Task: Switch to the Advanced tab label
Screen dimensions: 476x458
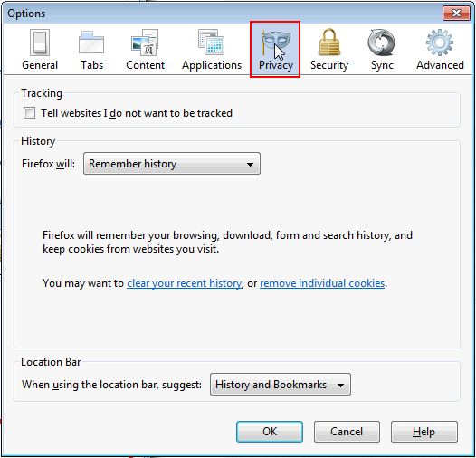Action: [440, 65]
